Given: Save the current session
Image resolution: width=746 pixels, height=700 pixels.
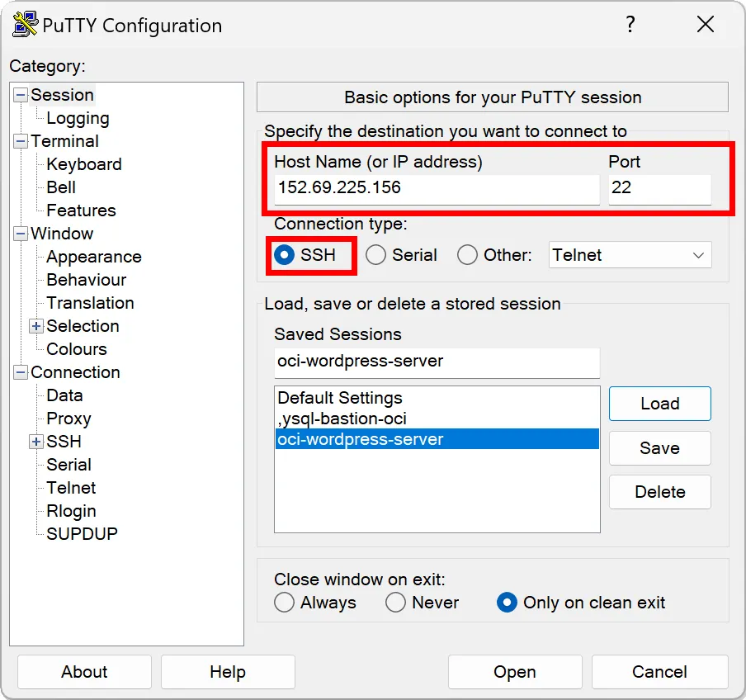Looking at the screenshot, I should [x=659, y=448].
